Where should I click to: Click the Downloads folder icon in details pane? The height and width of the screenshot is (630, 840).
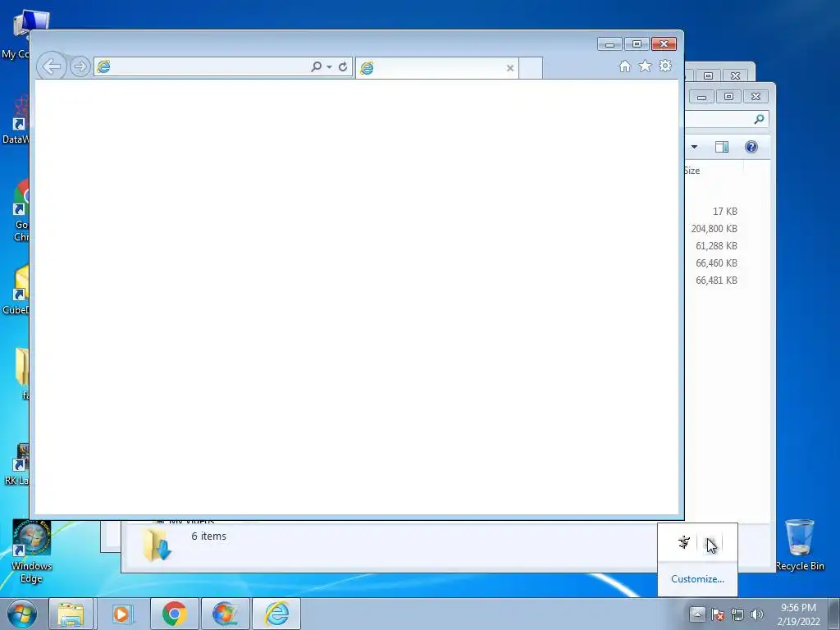click(157, 545)
